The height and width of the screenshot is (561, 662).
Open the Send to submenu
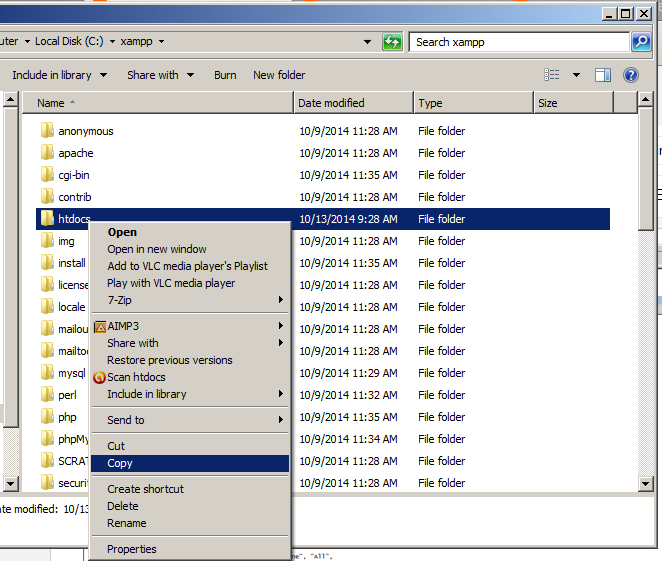[x=190, y=420]
